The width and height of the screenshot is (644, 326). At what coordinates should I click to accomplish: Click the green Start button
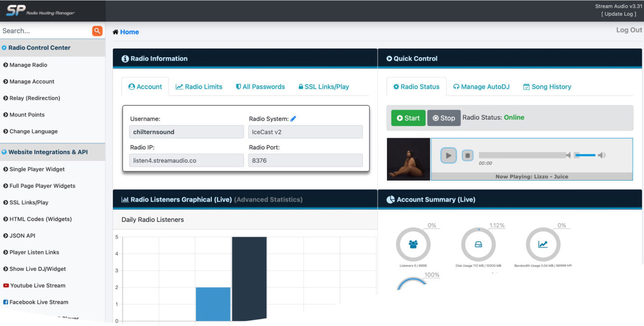(x=408, y=118)
